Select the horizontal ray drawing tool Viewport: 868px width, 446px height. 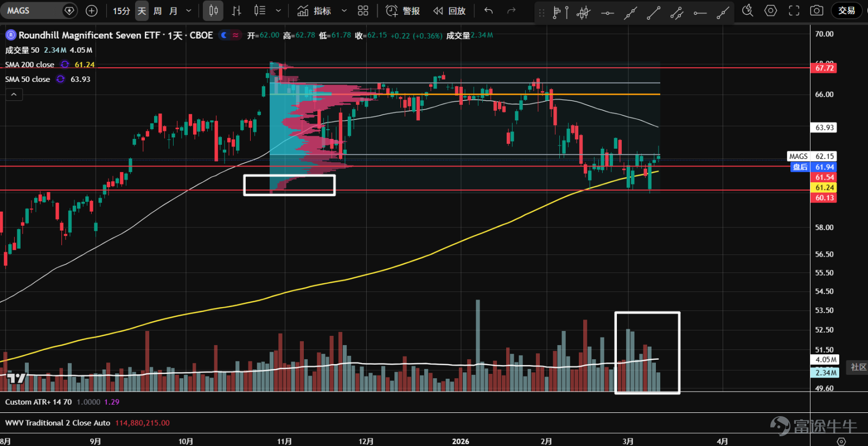tap(700, 12)
